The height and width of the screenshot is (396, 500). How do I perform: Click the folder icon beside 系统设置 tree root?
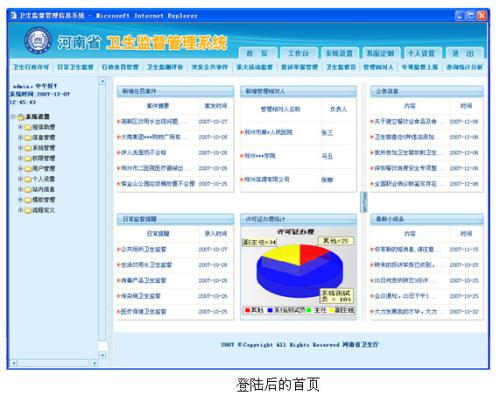[x=21, y=117]
